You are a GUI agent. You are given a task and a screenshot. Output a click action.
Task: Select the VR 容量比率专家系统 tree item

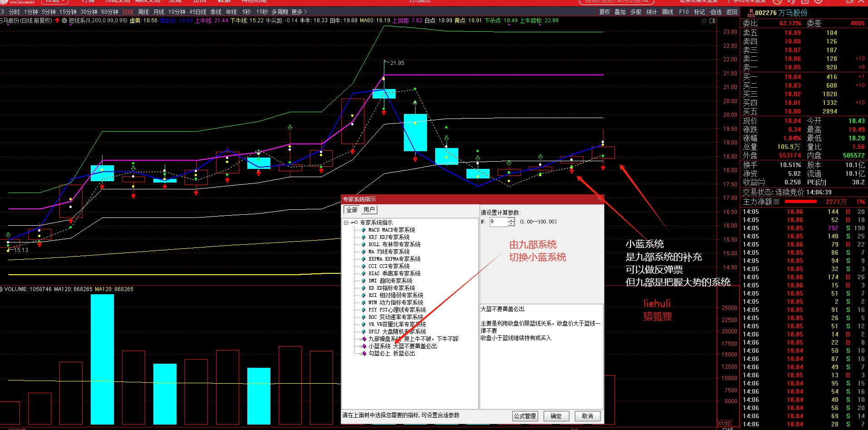click(397, 324)
